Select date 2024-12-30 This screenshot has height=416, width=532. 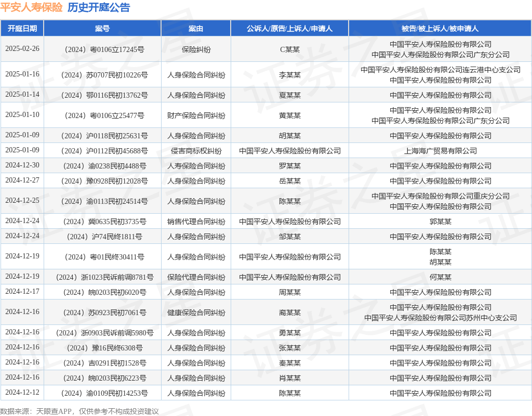[22, 165]
